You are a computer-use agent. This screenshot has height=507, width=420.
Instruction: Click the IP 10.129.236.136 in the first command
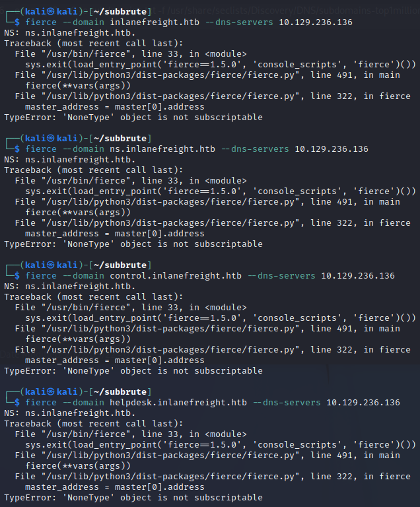[x=316, y=22]
